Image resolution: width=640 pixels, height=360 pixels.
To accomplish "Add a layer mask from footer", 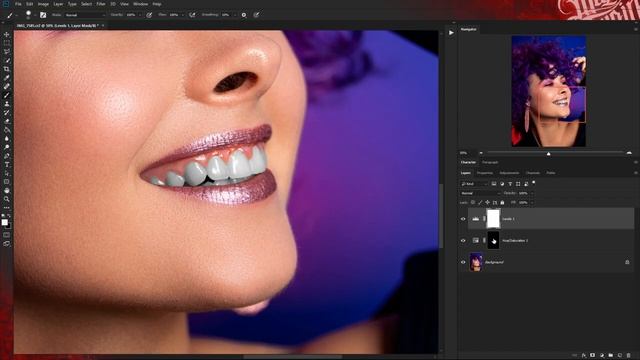I will 593,356.
